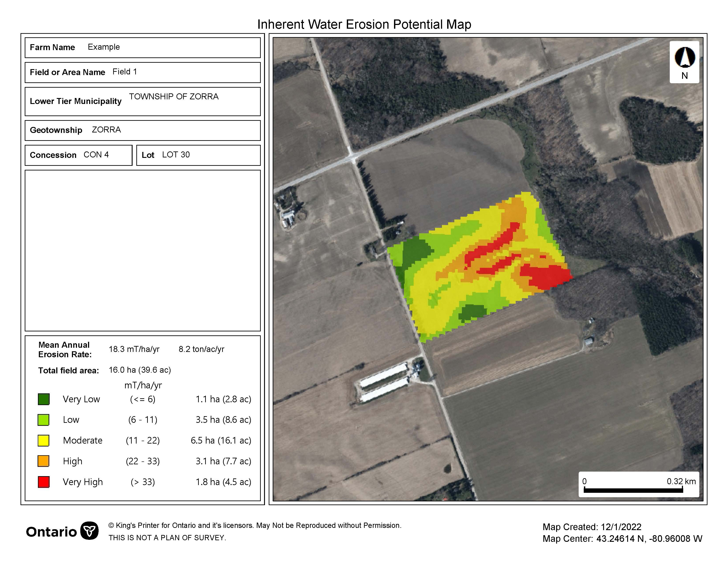This screenshot has width=728, height=563.
Task: Click the Lower Tier Municipality field
Action: (143, 101)
